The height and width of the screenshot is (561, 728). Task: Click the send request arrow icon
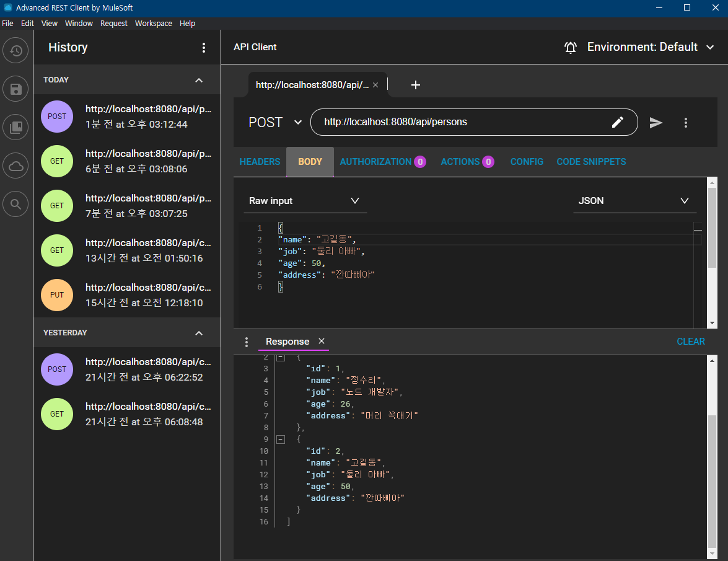(656, 123)
